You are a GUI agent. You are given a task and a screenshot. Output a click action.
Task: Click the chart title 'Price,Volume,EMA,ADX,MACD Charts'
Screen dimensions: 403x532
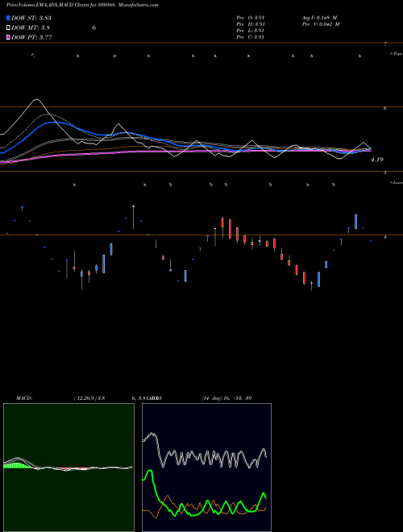coord(48,5)
